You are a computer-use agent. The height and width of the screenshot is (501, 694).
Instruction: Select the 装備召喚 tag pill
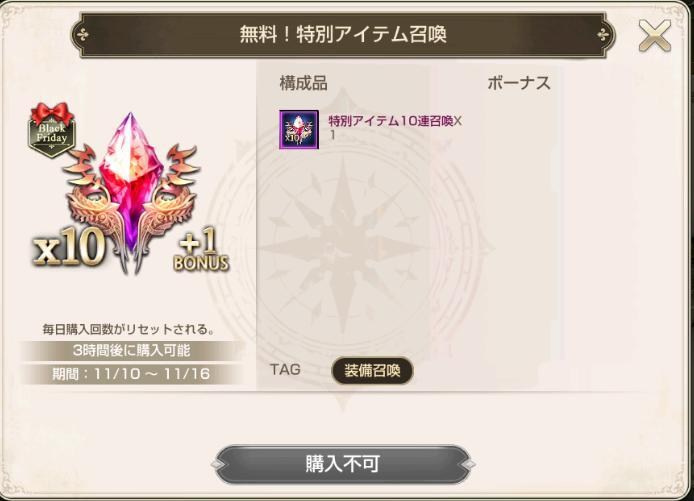pyautogui.click(x=372, y=370)
